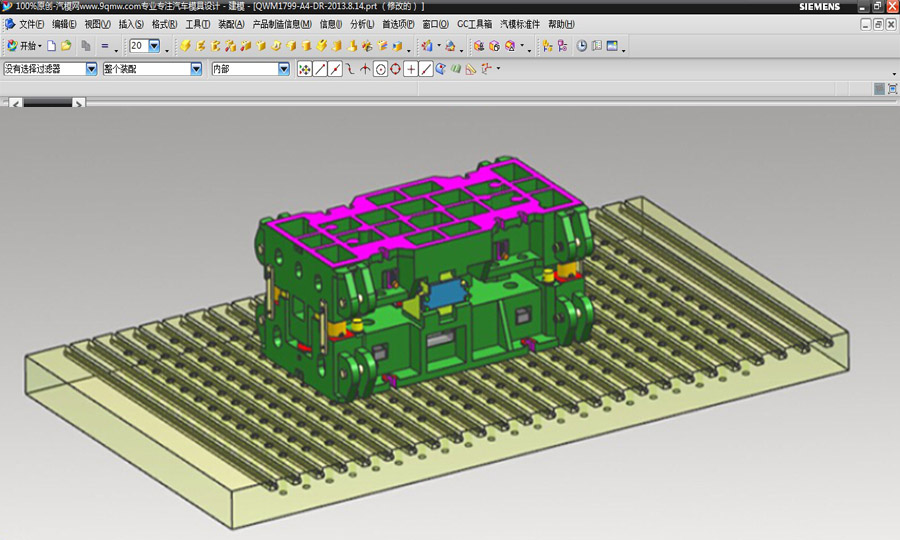
Task: Toggle the red quadrant point snap
Action: tap(395, 69)
